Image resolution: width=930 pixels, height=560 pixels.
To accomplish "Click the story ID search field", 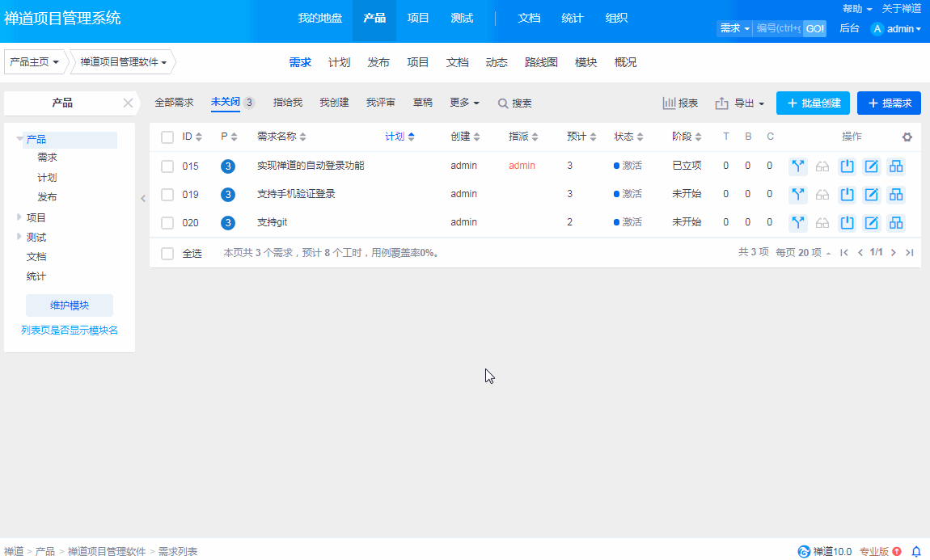I will coord(778,28).
